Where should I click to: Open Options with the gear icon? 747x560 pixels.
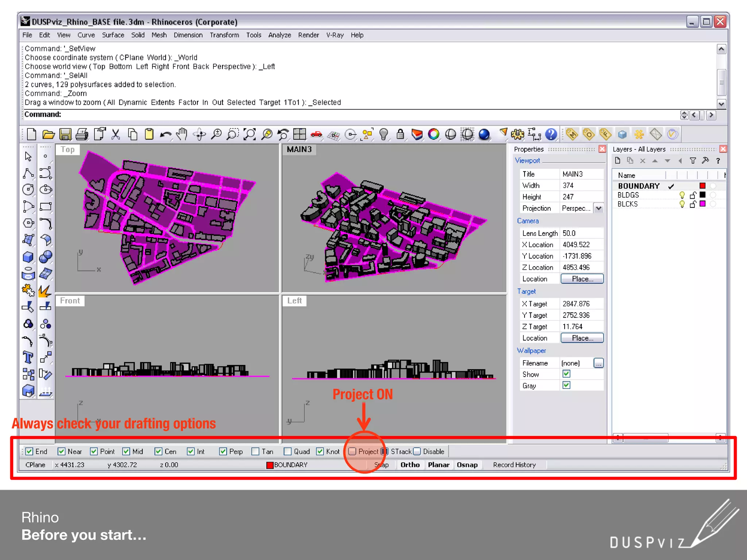518,135
